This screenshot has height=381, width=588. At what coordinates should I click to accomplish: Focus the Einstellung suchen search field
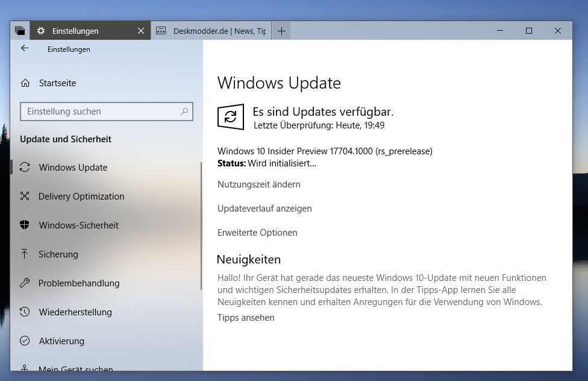click(107, 112)
